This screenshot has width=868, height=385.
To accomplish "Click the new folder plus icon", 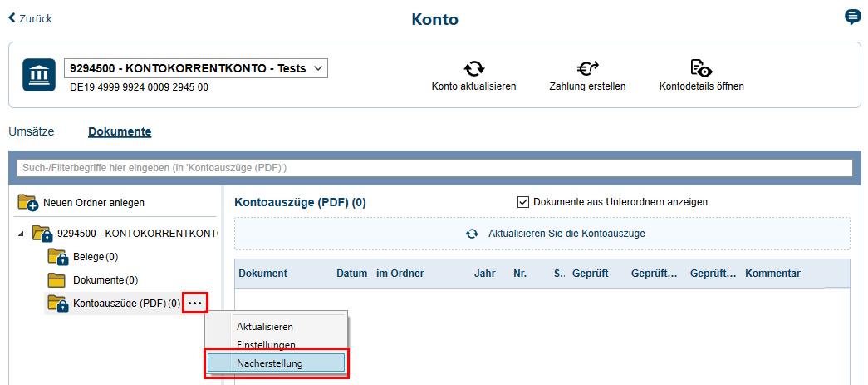I will [28, 202].
